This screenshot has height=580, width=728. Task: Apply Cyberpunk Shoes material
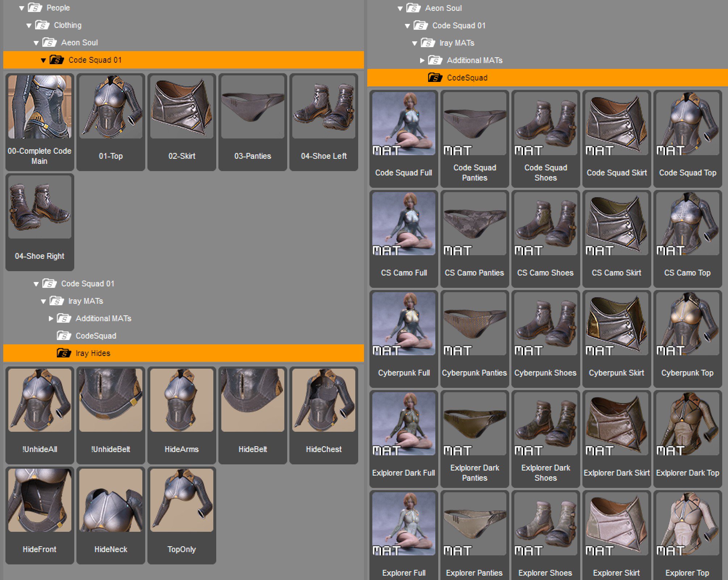(x=546, y=339)
